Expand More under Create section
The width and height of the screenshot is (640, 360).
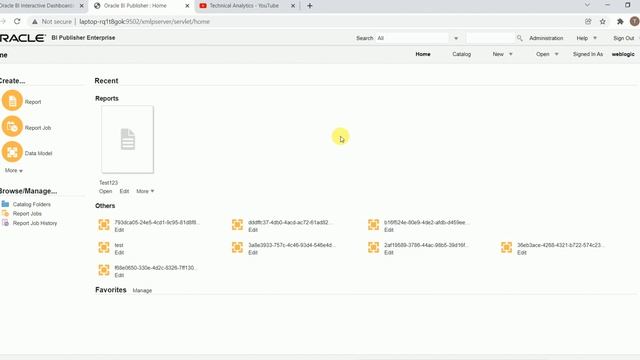(14, 170)
